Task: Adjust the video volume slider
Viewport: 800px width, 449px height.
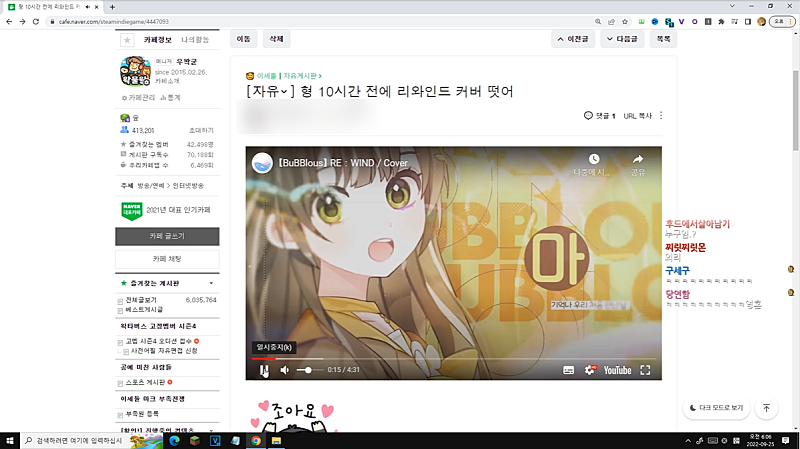Action: [308, 370]
